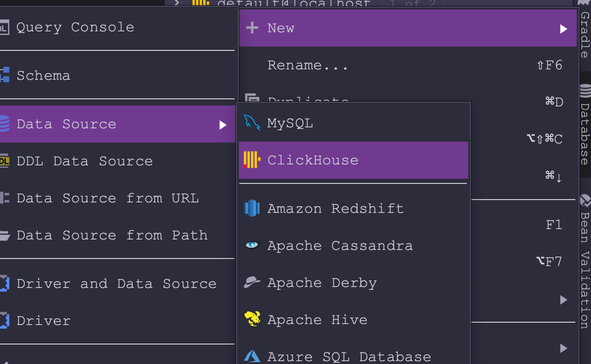
Task: Choose Data Source from URL
Action: point(117,198)
